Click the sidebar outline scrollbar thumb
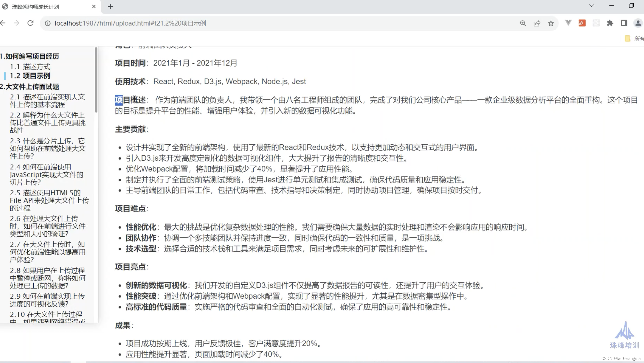 click(x=96, y=80)
